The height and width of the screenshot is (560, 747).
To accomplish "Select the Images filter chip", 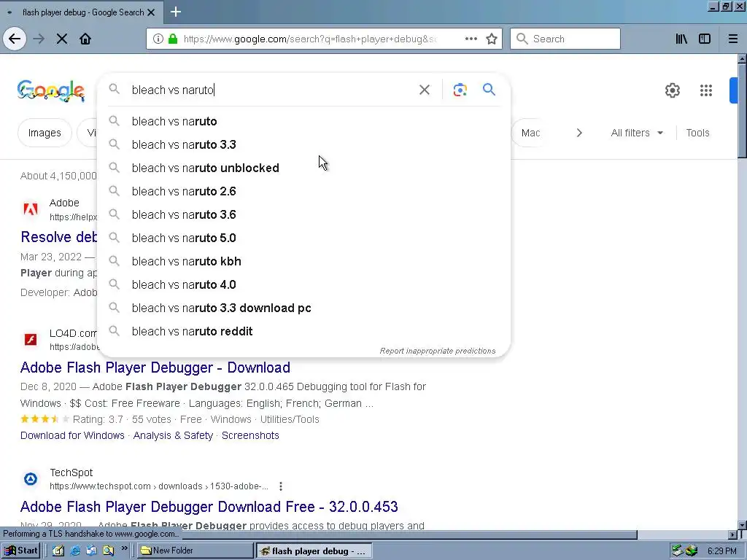I will pyautogui.click(x=44, y=133).
